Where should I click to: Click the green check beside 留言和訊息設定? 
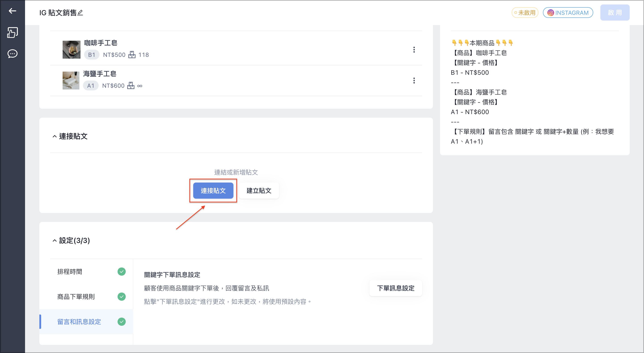click(121, 321)
